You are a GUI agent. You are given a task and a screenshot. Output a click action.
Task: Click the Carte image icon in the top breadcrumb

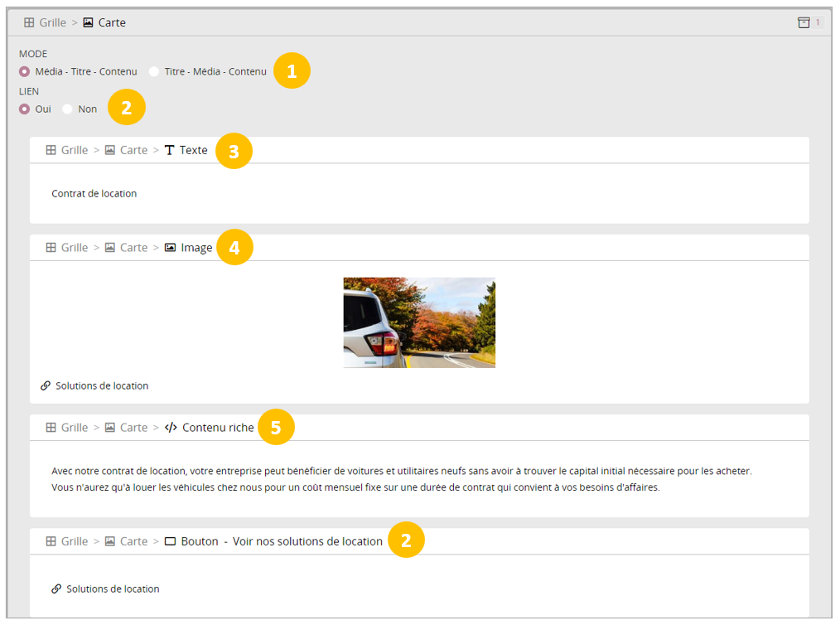click(88, 22)
